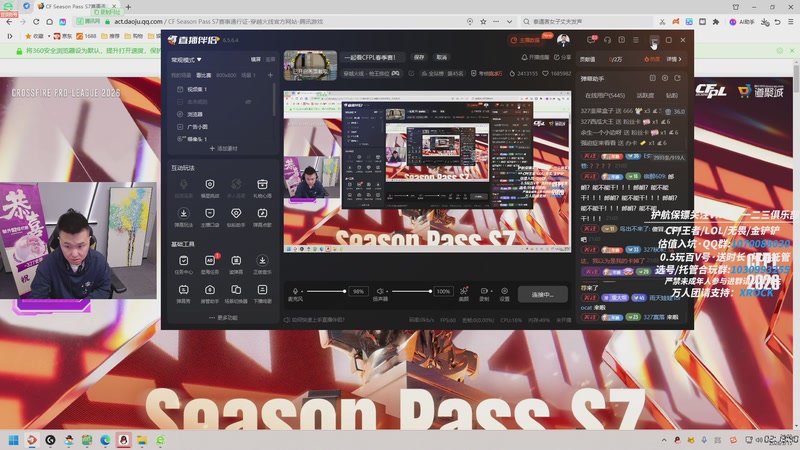Toggle the 浏览器 source item
800x450 pixels.
[x=180, y=114]
